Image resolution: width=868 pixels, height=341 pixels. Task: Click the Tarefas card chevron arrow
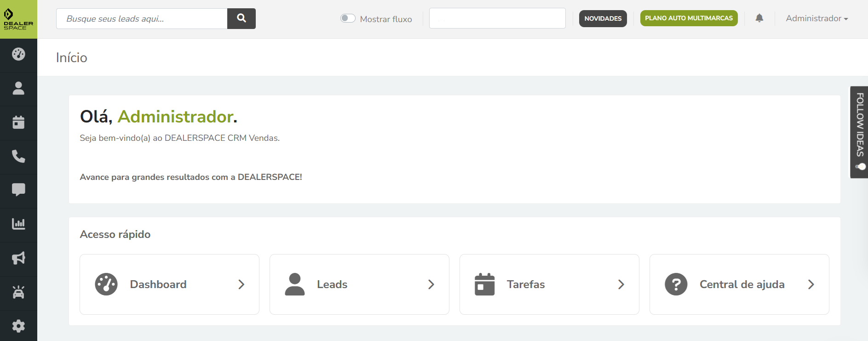coord(621,284)
